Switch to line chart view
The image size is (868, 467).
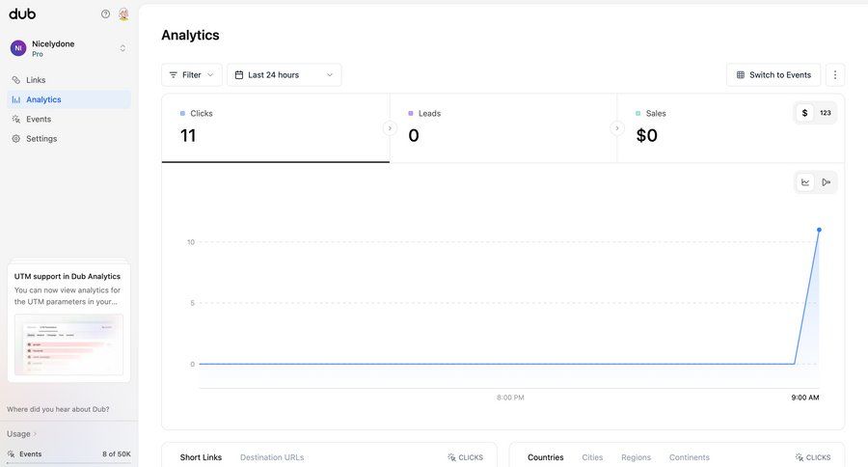click(805, 182)
